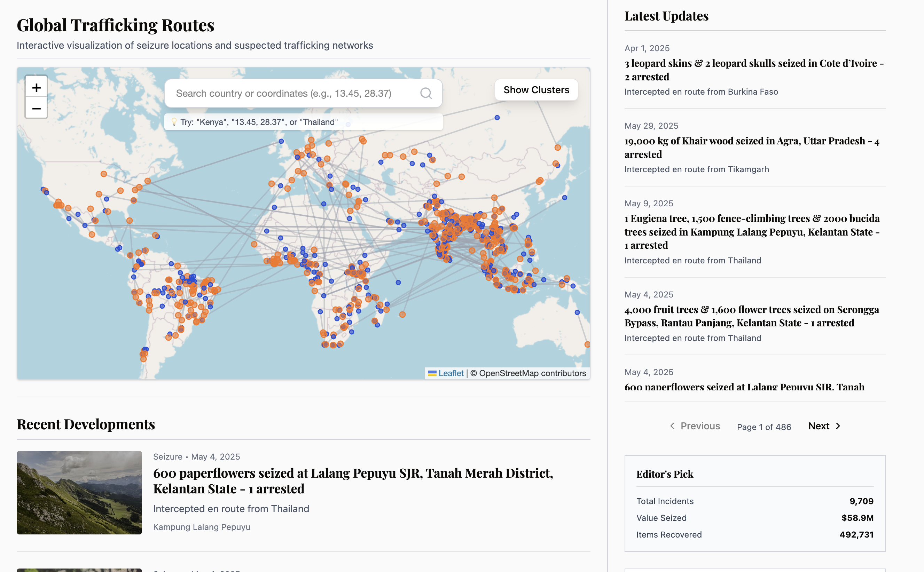924x572 pixels.
Task: Toggle the Show Clusters button
Action: 536,90
